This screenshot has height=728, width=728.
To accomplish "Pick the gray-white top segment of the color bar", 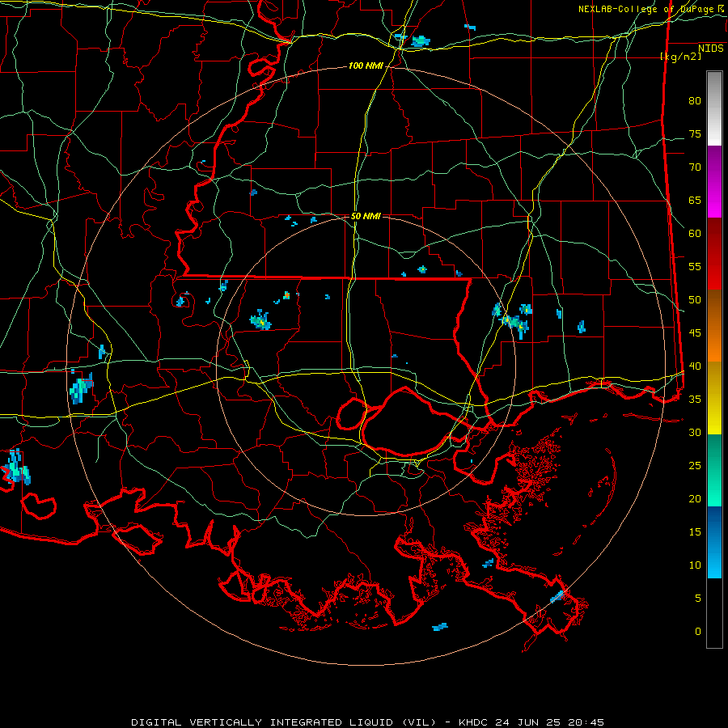I will click(x=714, y=108).
